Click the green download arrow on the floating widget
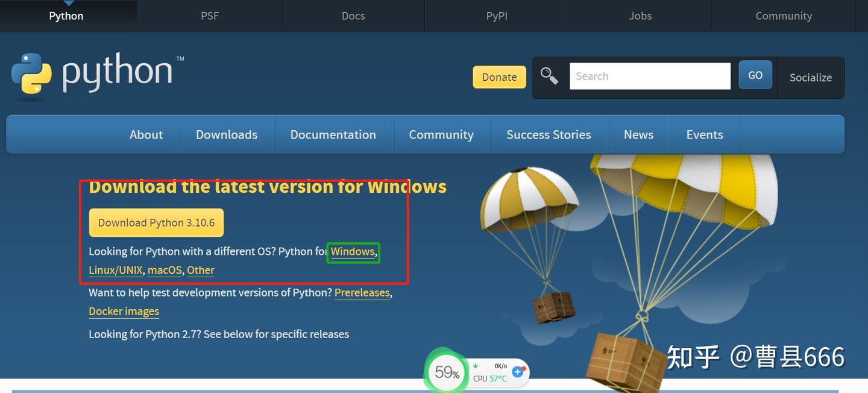Screen dimensions: 868x393 (x=477, y=365)
